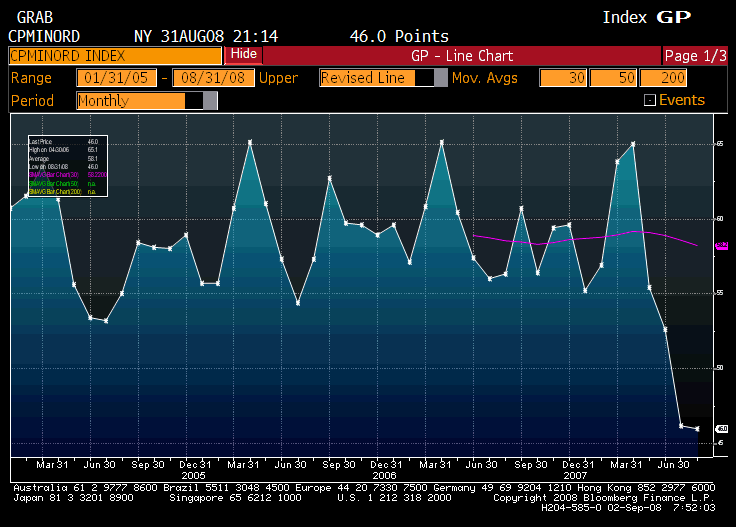Click the 2006 year label on axis
This screenshot has height=527, width=736.
[384, 475]
